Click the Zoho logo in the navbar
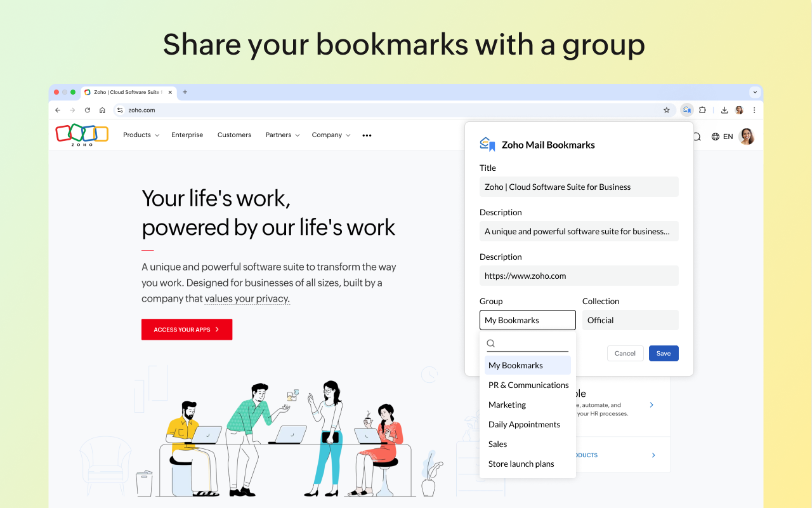The image size is (812, 508). [81, 135]
